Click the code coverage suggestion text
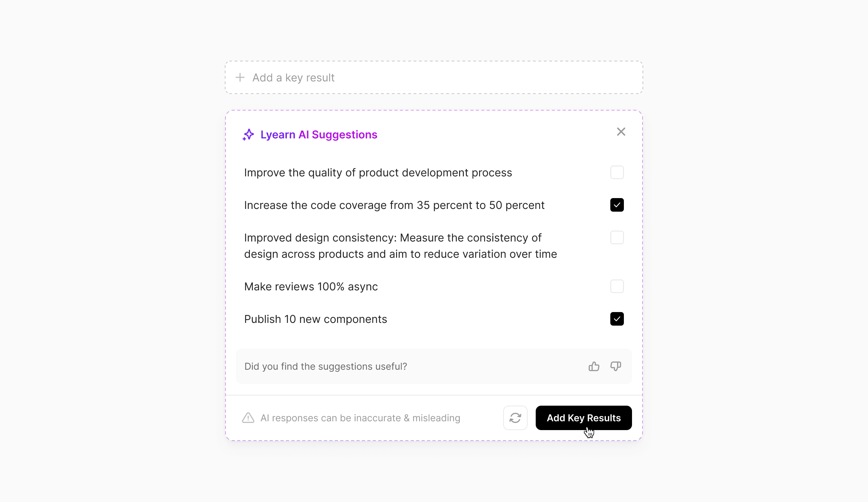 tap(394, 205)
